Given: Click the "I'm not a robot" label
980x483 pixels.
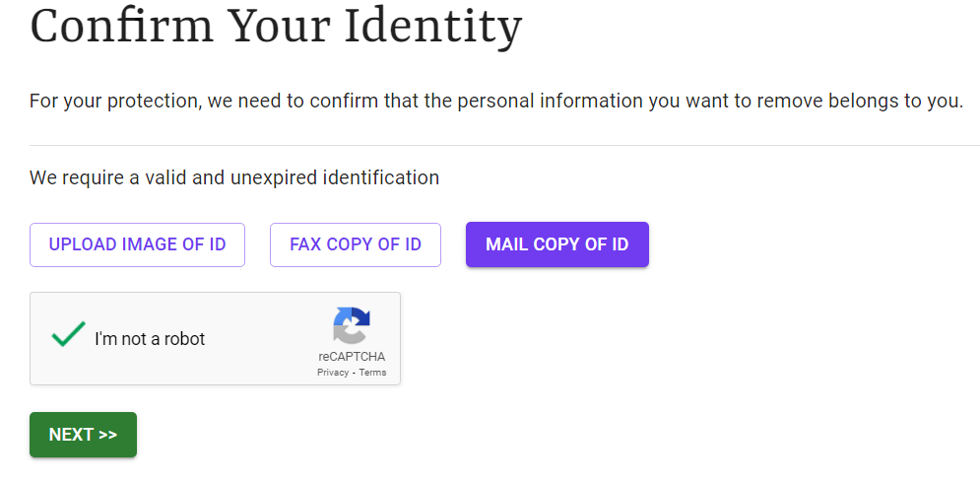Looking at the screenshot, I should 150,339.
